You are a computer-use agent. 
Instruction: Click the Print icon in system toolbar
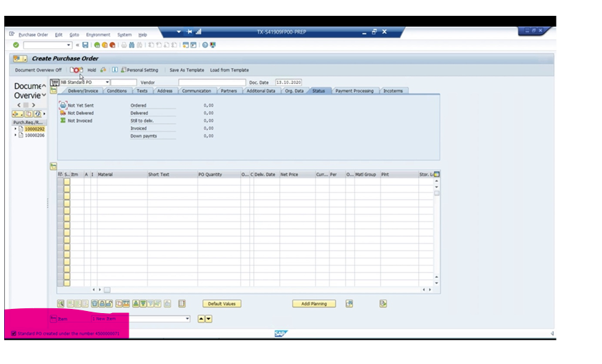pyautogui.click(x=124, y=45)
